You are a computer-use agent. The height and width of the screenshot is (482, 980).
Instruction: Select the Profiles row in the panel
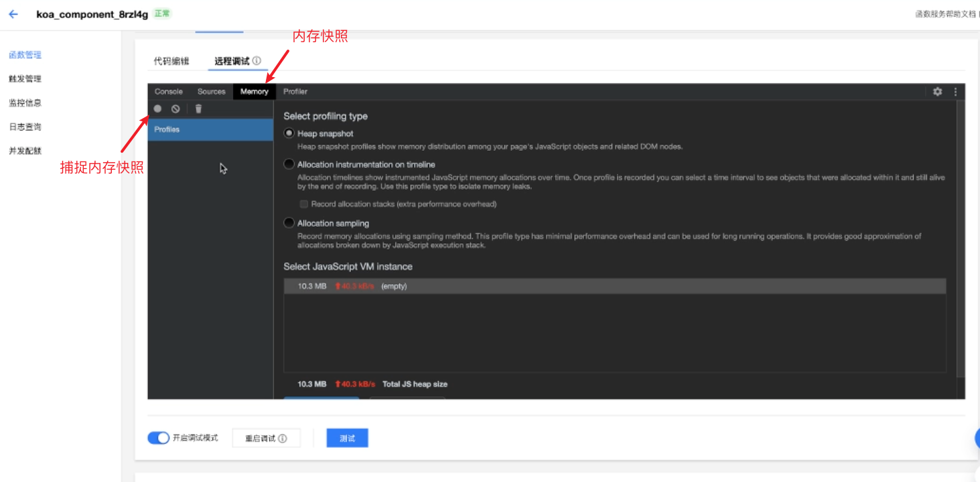[210, 129]
